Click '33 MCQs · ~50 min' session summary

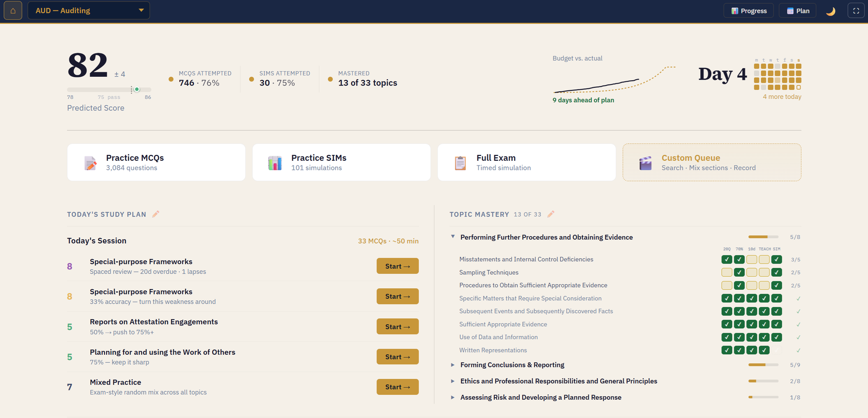point(388,241)
